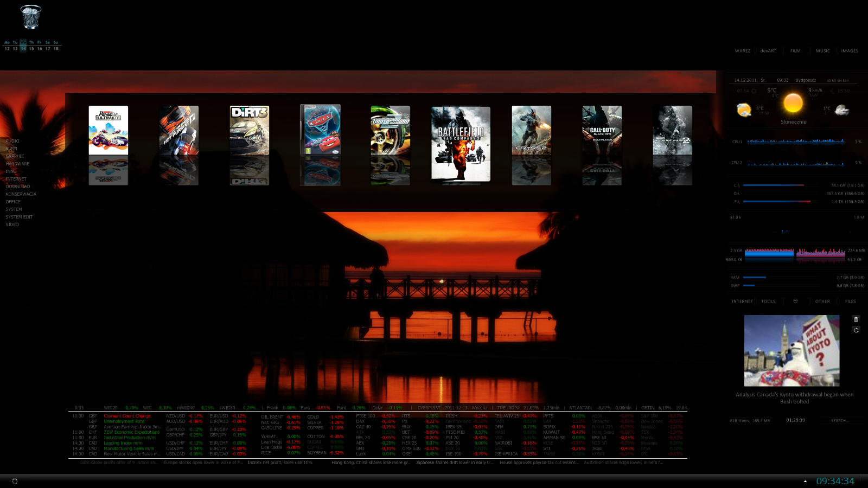Click the large sun weather icon
The width and height of the screenshot is (868, 488).
(x=793, y=102)
